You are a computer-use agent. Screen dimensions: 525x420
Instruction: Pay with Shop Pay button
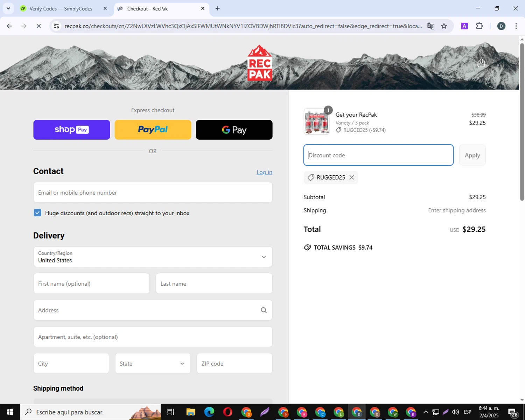pos(72,130)
